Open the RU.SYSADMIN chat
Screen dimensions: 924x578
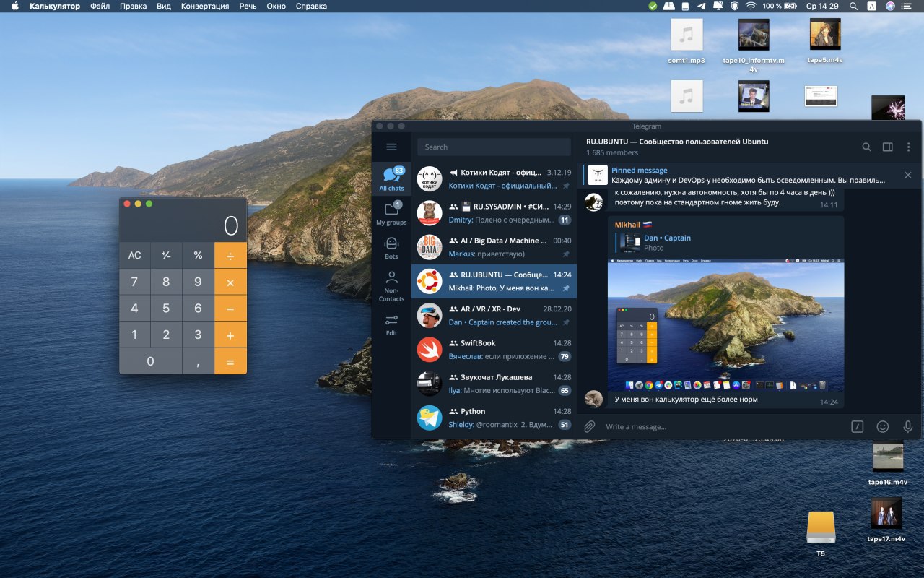[x=494, y=213]
